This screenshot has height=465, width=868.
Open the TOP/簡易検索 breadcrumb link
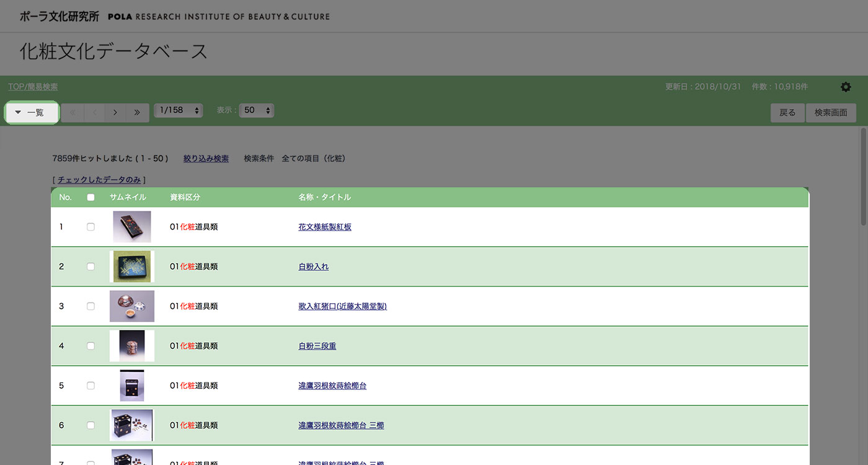pos(33,87)
